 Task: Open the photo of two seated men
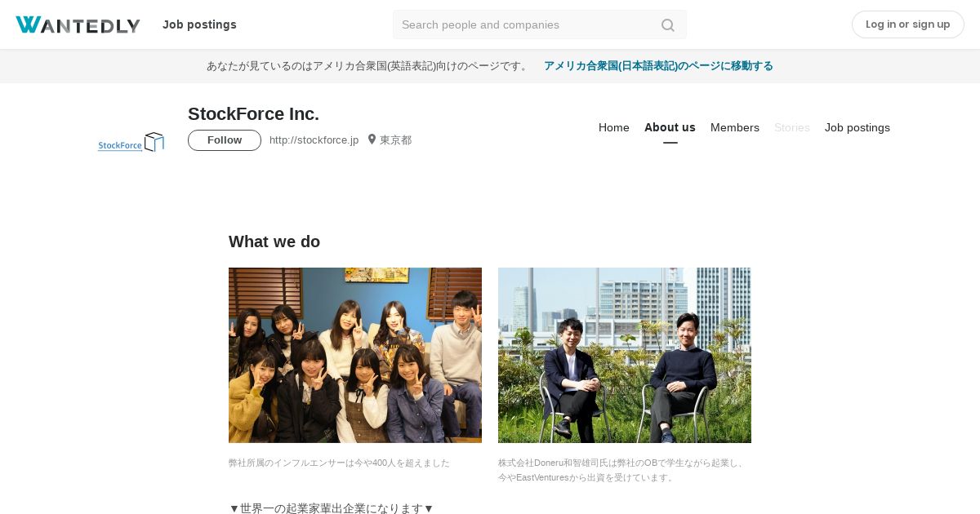[625, 355]
